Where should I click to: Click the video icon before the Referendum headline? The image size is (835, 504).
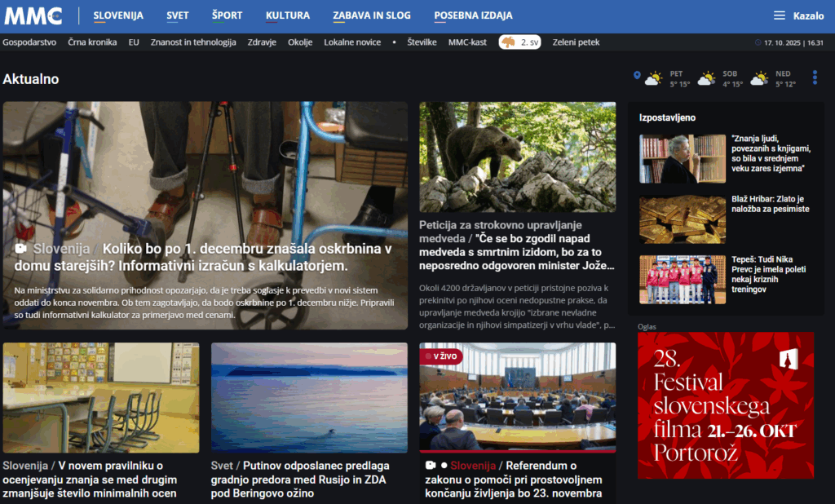431,466
